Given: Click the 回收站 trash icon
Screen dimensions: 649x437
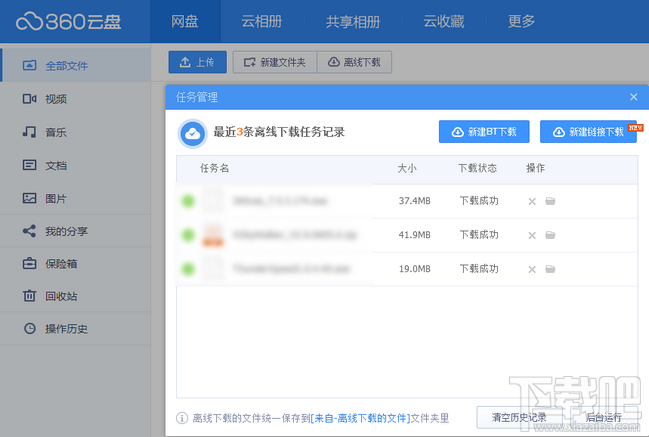Looking at the screenshot, I should (29, 295).
